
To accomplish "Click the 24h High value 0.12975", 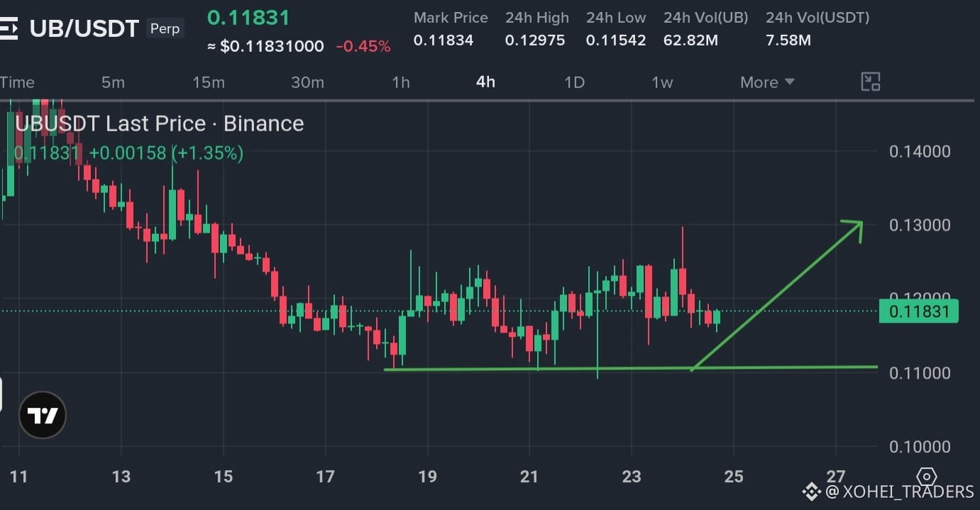I will click(x=535, y=40).
